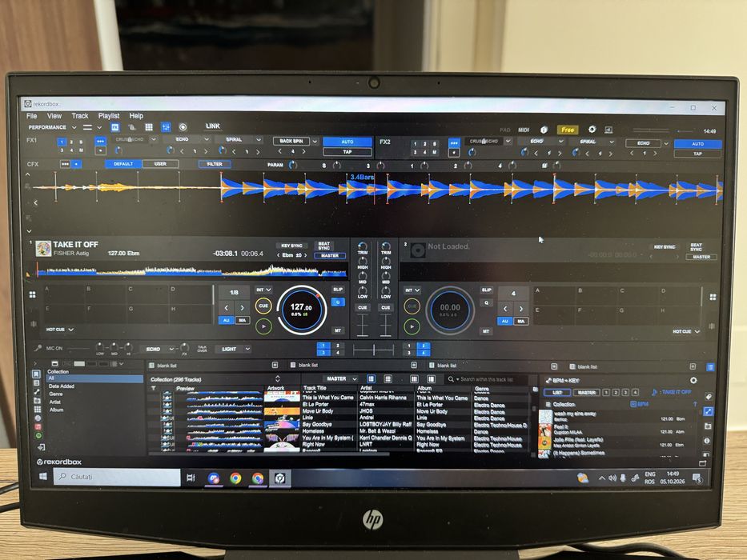The image size is (747, 560).
Task: Open the BACK SPIN dropdown arrow
Action: click(x=315, y=142)
